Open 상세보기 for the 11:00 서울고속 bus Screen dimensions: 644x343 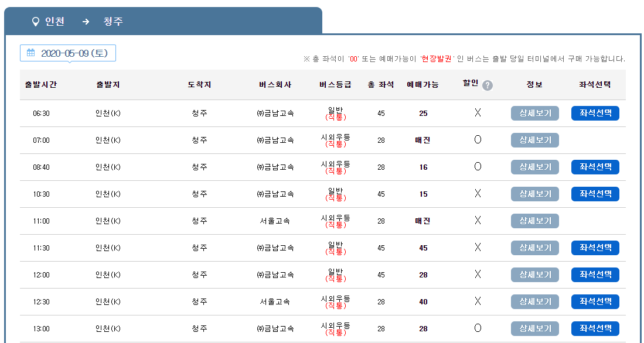click(x=535, y=221)
